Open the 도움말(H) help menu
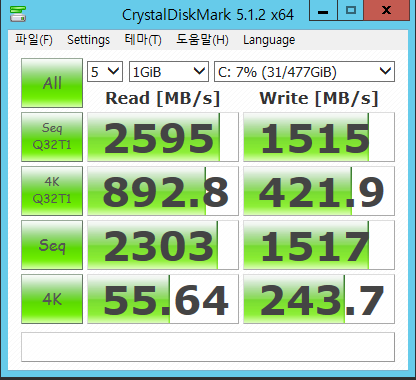416x380 pixels. [202, 40]
